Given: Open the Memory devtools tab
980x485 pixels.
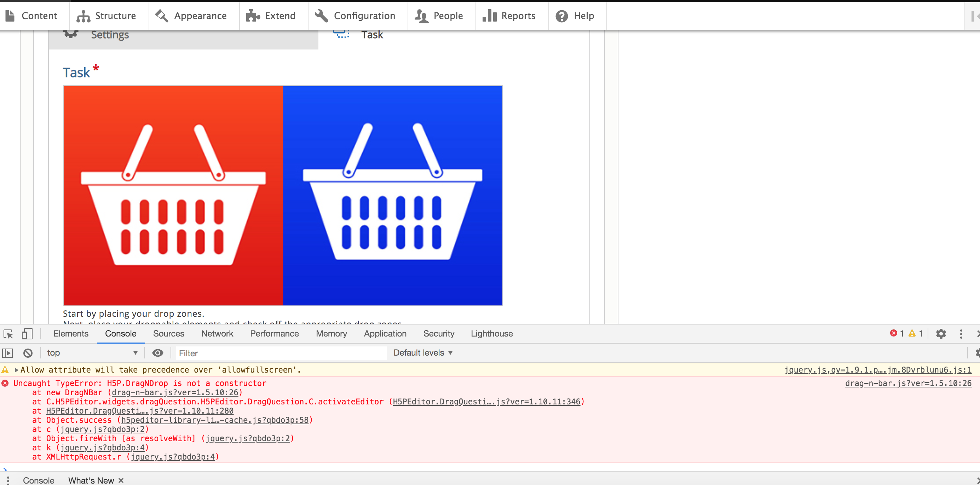Looking at the screenshot, I should coord(332,333).
